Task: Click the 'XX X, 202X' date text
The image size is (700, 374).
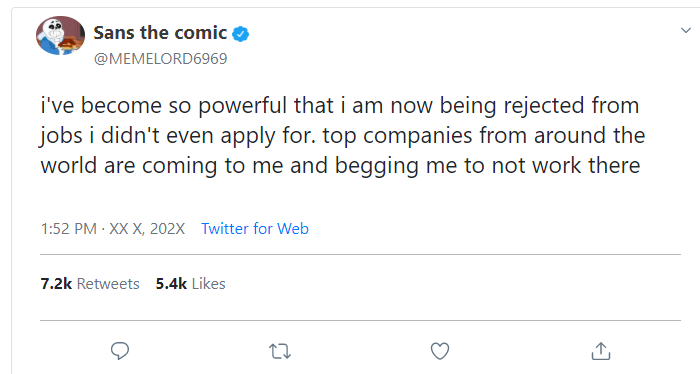Action: 147,229
